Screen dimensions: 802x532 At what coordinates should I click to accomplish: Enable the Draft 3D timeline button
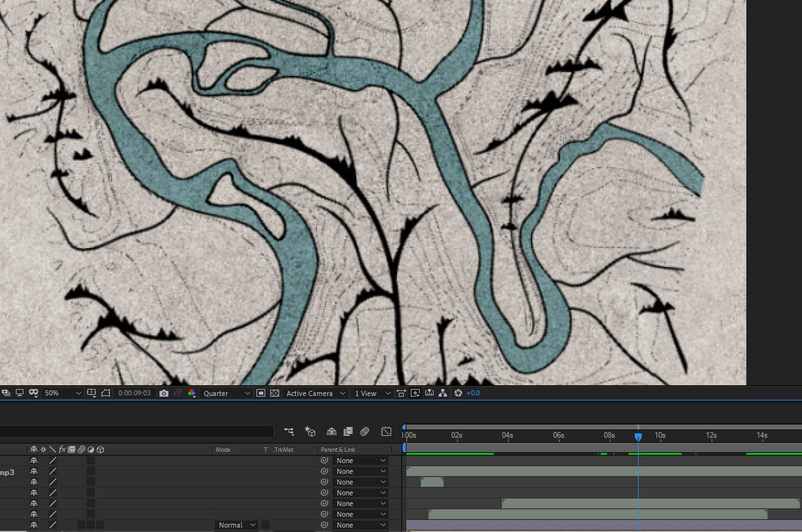tap(310, 431)
